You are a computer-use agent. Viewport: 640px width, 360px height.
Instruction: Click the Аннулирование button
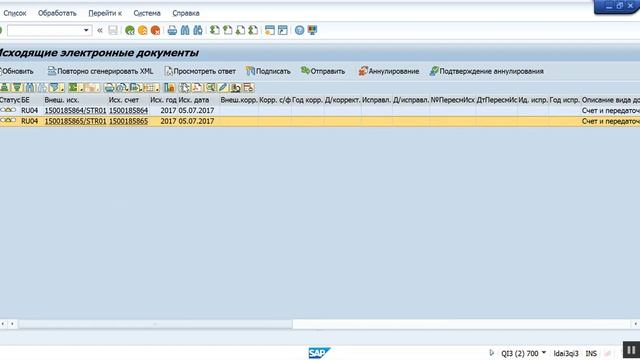(389, 71)
